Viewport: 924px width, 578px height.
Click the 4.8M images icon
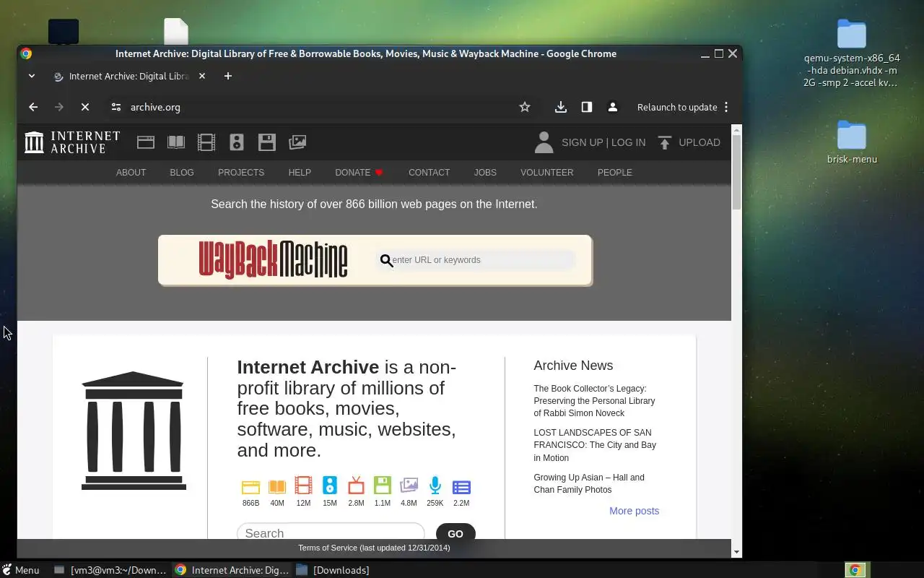pyautogui.click(x=409, y=486)
